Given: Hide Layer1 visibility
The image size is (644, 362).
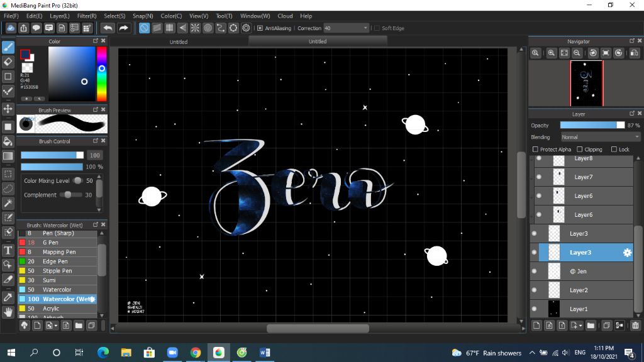Looking at the screenshot, I should 534,309.
